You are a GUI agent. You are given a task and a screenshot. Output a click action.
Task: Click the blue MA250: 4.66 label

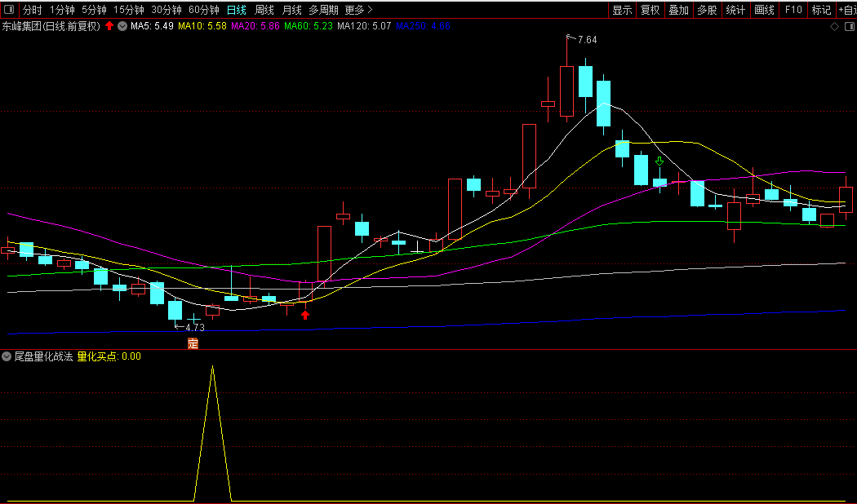pyautogui.click(x=423, y=25)
